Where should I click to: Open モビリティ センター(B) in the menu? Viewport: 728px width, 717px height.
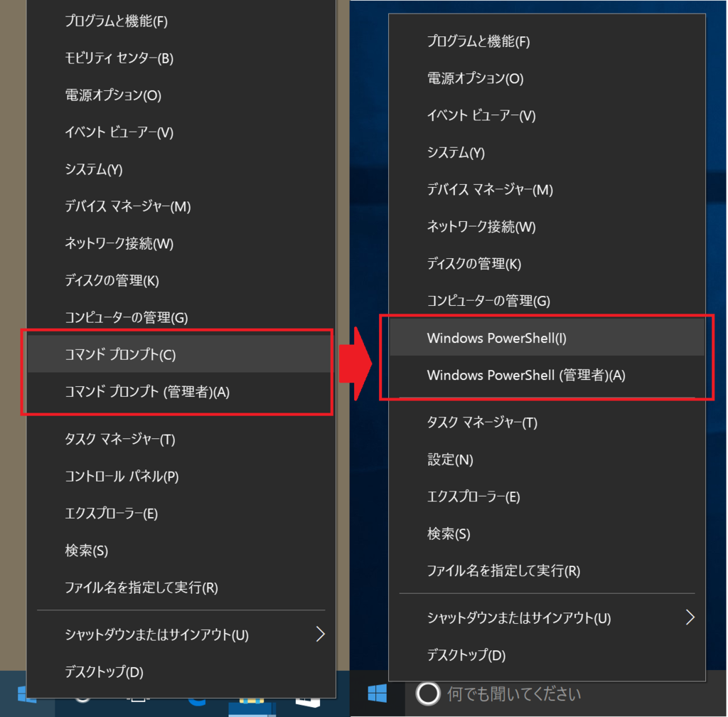tap(181, 58)
